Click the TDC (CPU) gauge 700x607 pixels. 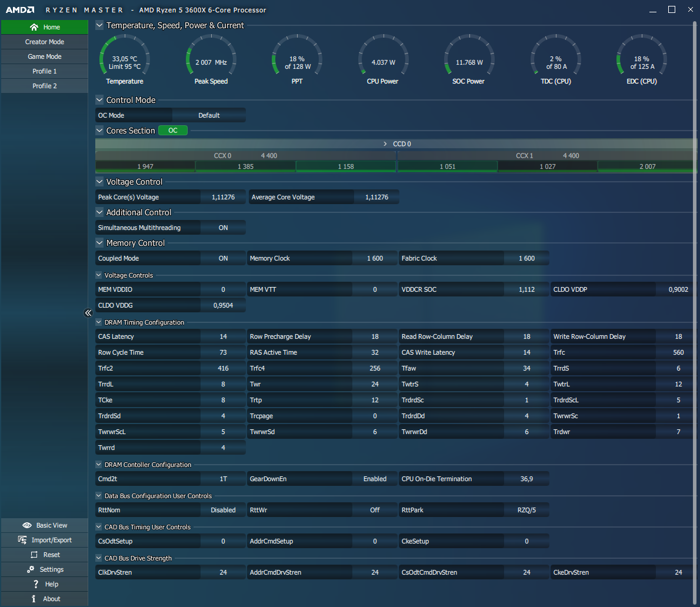pos(556,60)
